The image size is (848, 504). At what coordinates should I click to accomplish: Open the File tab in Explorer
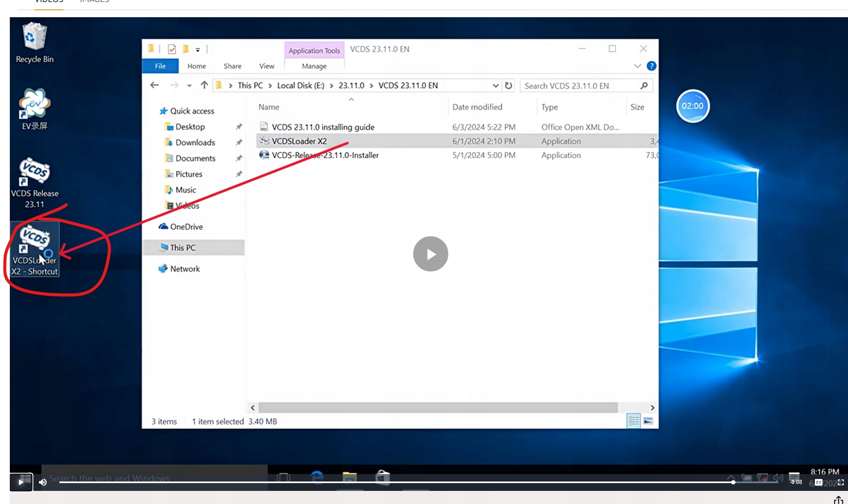[x=160, y=66]
